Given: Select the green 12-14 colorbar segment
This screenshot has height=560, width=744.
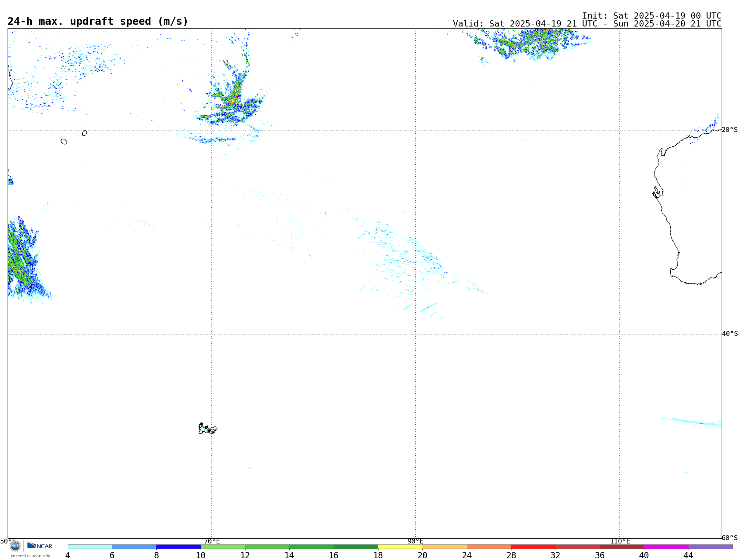Looking at the screenshot, I should (x=267, y=547).
